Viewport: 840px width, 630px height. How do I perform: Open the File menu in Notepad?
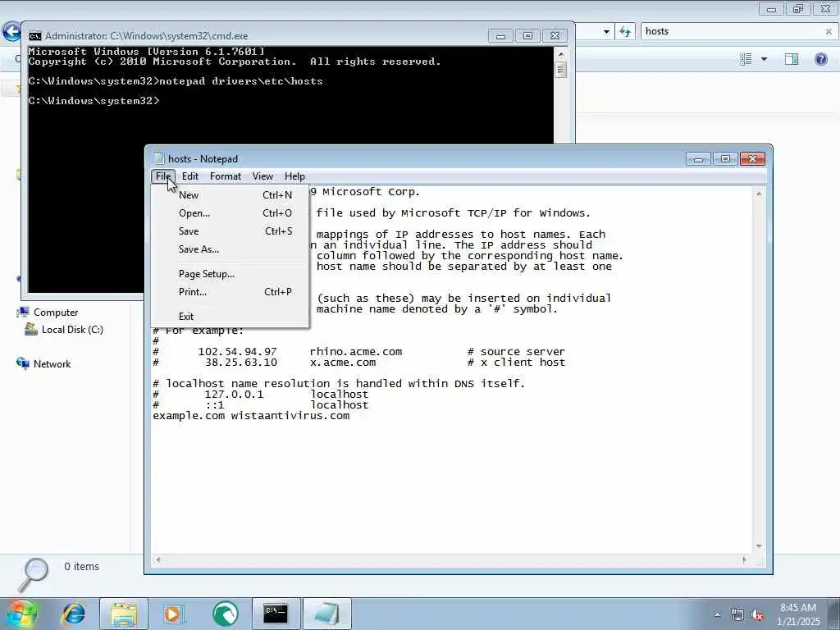coord(163,176)
